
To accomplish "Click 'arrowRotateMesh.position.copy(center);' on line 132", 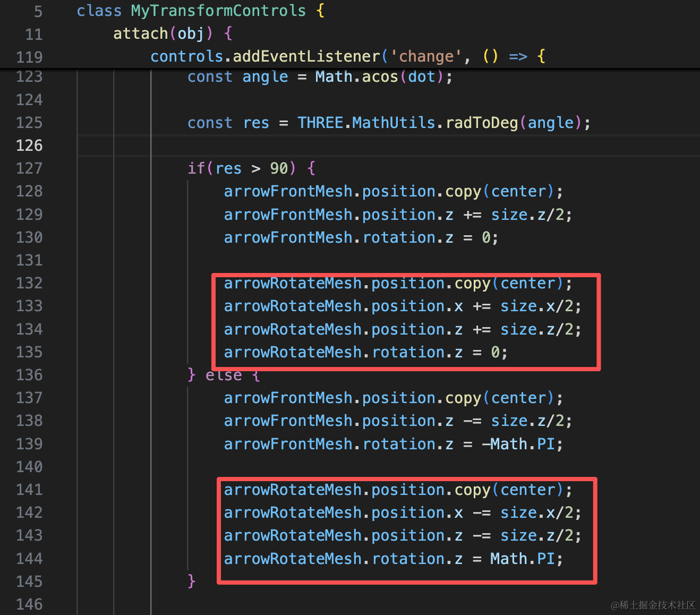I will pos(398,283).
